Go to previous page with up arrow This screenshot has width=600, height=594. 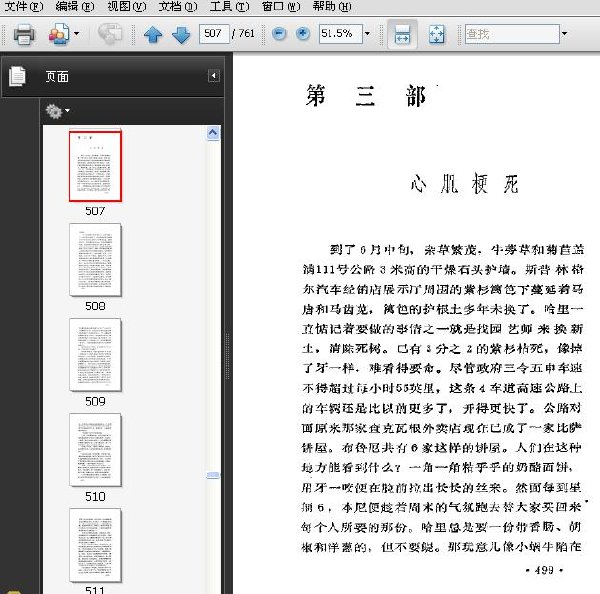coord(153,34)
